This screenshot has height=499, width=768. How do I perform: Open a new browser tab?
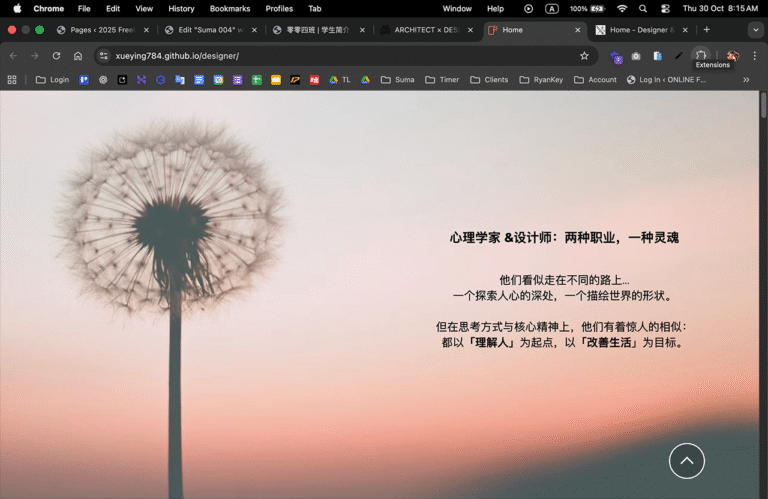(706, 30)
